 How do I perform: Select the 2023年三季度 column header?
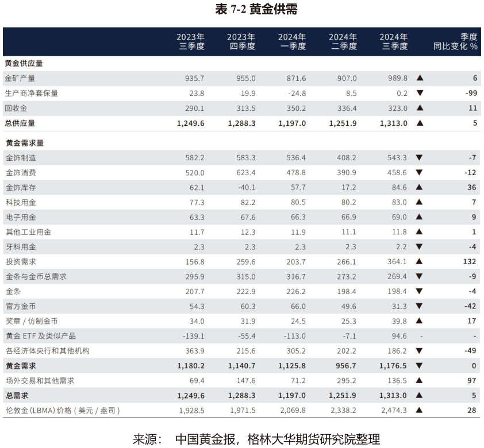(x=191, y=41)
